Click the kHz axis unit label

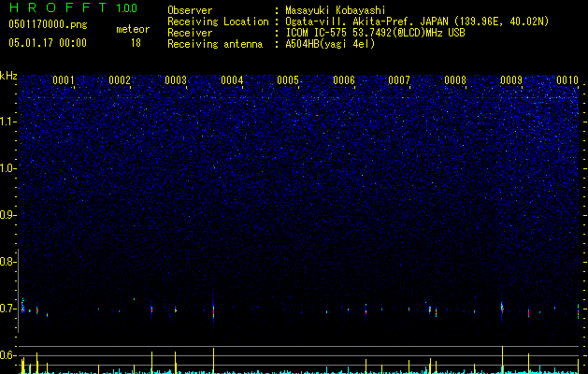click(8, 76)
